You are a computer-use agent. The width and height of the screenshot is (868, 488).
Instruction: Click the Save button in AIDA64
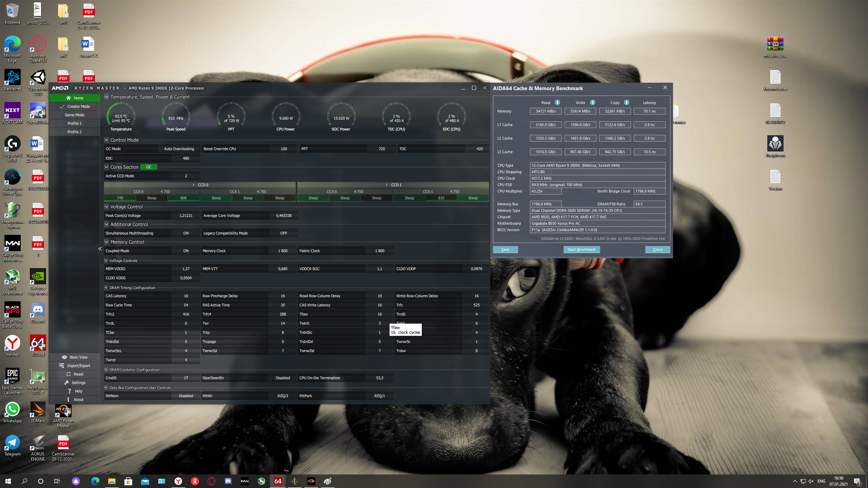coord(505,249)
